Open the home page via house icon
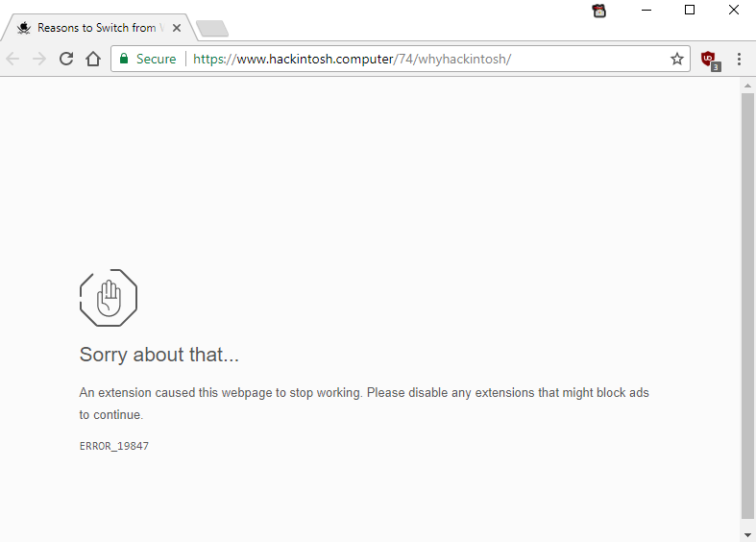 click(x=93, y=59)
